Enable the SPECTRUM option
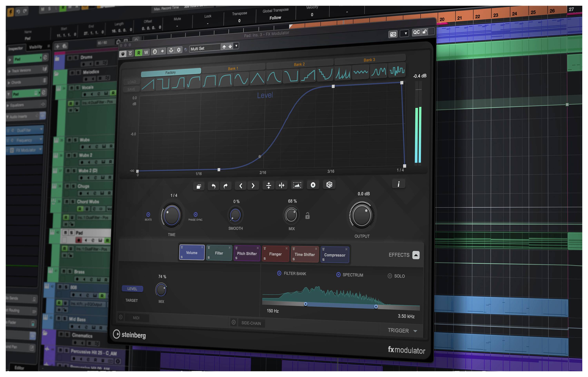 pyautogui.click(x=338, y=275)
